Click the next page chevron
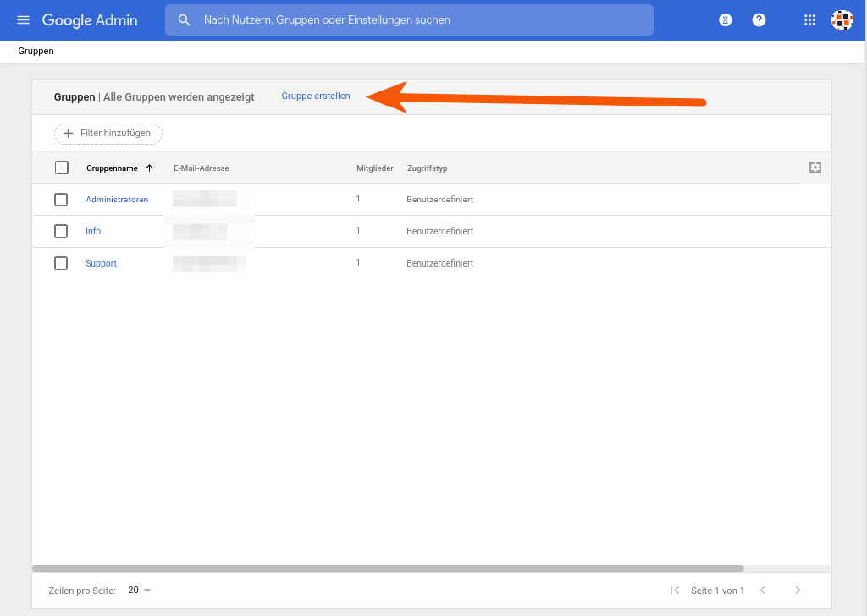The width and height of the screenshot is (867, 616). tap(798, 590)
